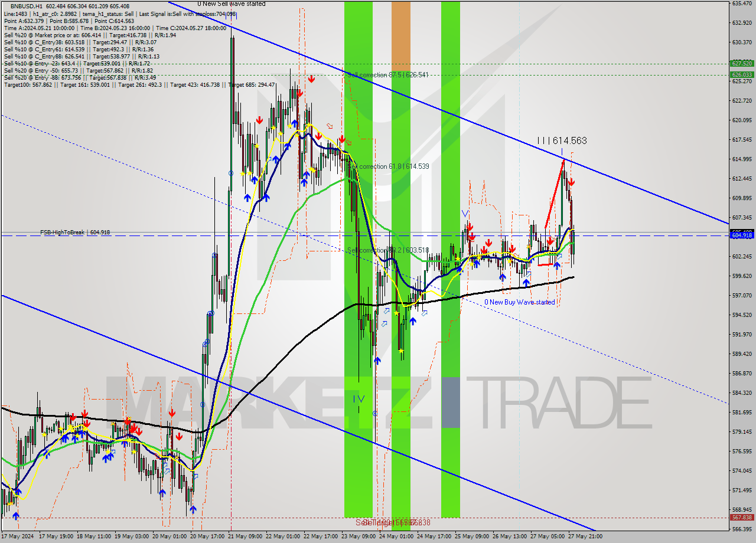Click the blue 604.918 price tag
Screen dimensions: 756x543
(x=741, y=235)
